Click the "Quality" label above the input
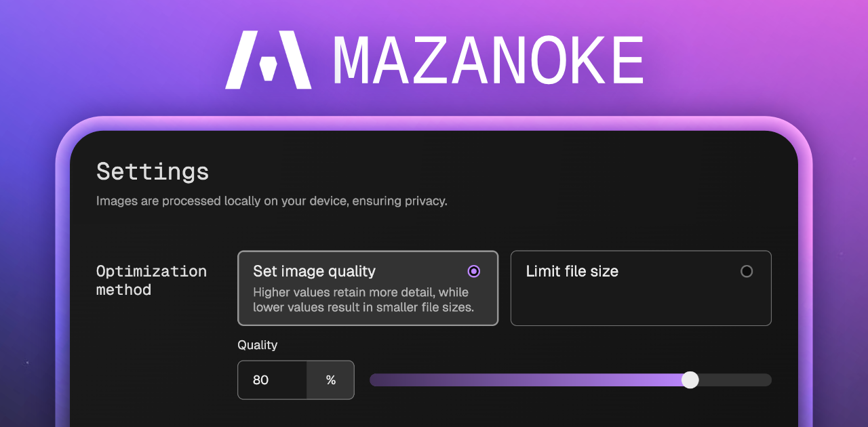Image resolution: width=868 pixels, height=427 pixels. click(x=258, y=345)
